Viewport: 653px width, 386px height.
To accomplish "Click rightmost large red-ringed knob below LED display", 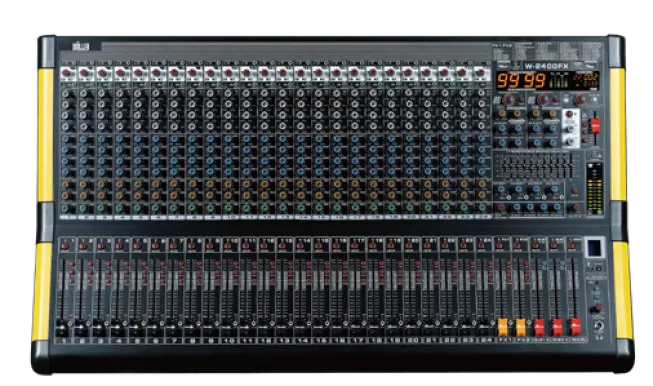I will click(x=581, y=100).
